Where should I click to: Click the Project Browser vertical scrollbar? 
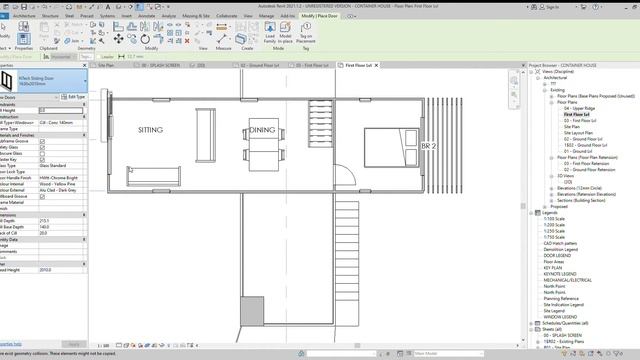(523, 206)
